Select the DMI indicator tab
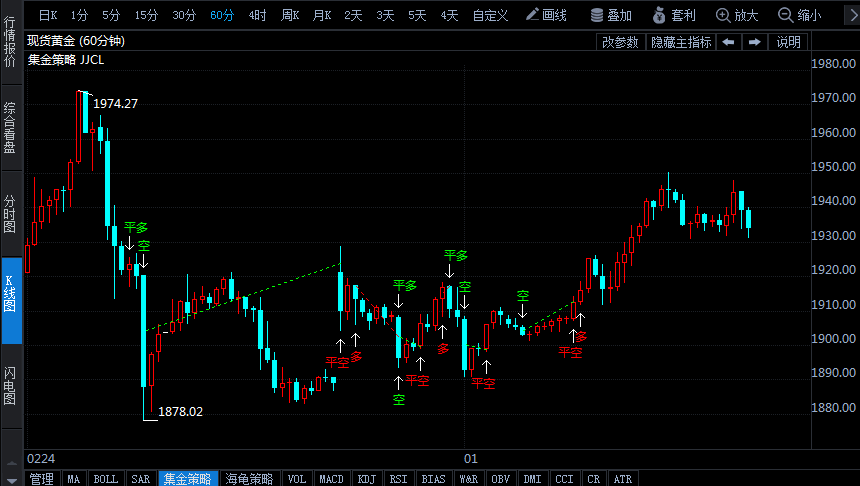Screen dimensions: 860x486 tap(532, 479)
